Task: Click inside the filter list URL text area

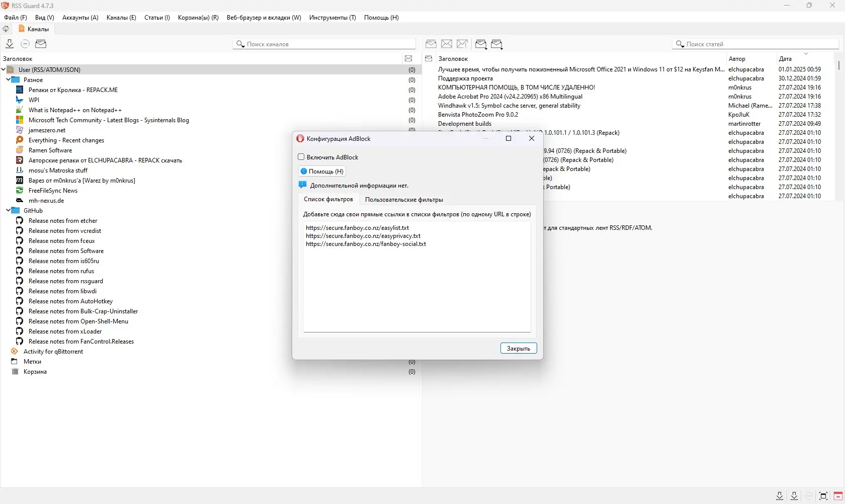Action: coord(417,277)
